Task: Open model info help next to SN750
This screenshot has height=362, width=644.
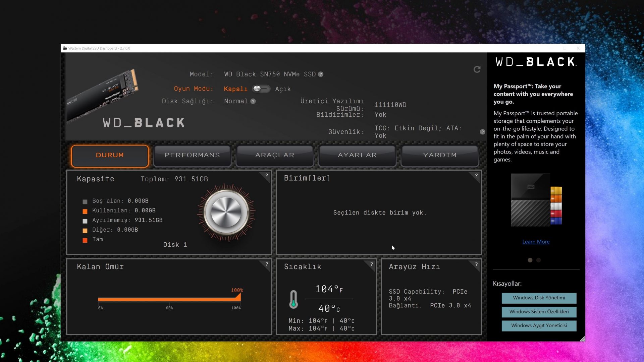Action: click(x=321, y=74)
